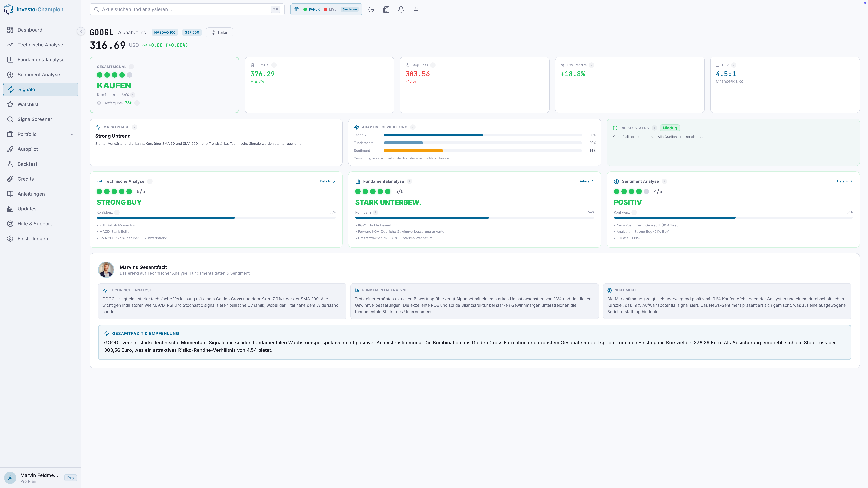The image size is (868, 488).
Task: Open notifications via the bell icon
Action: click(401, 9)
